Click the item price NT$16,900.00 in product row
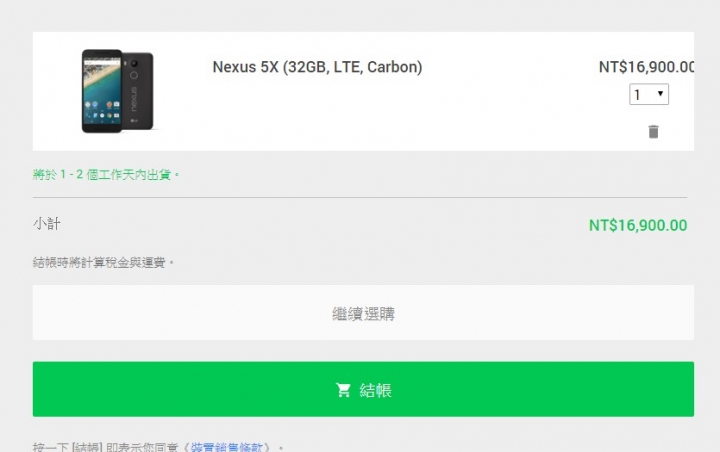This screenshot has width=720, height=452. (646, 67)
